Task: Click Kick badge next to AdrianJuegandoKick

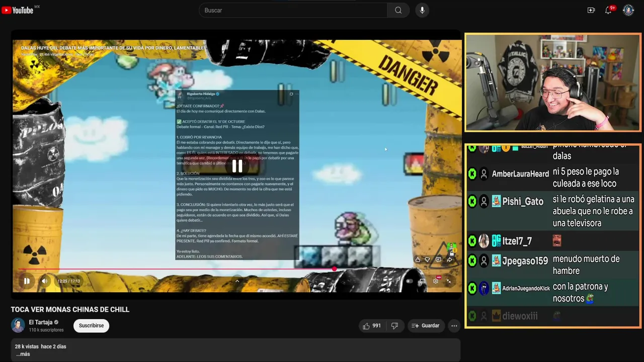Action: tap(472, 289)
